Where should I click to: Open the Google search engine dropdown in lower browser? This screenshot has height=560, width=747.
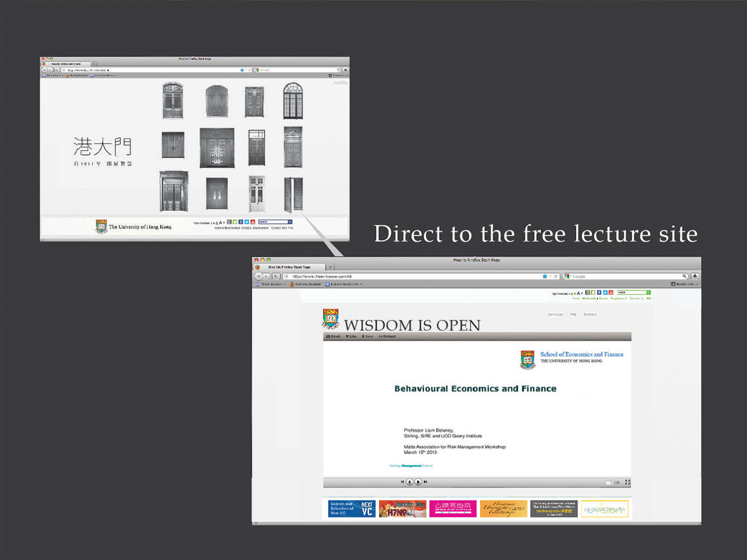[567, 276]
